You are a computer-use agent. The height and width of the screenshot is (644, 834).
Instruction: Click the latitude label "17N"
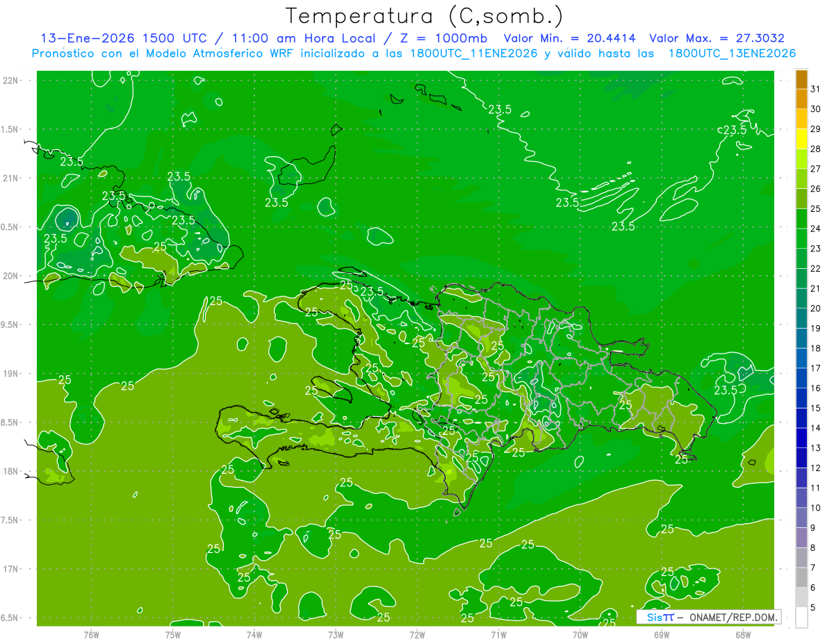pos(12,570)
